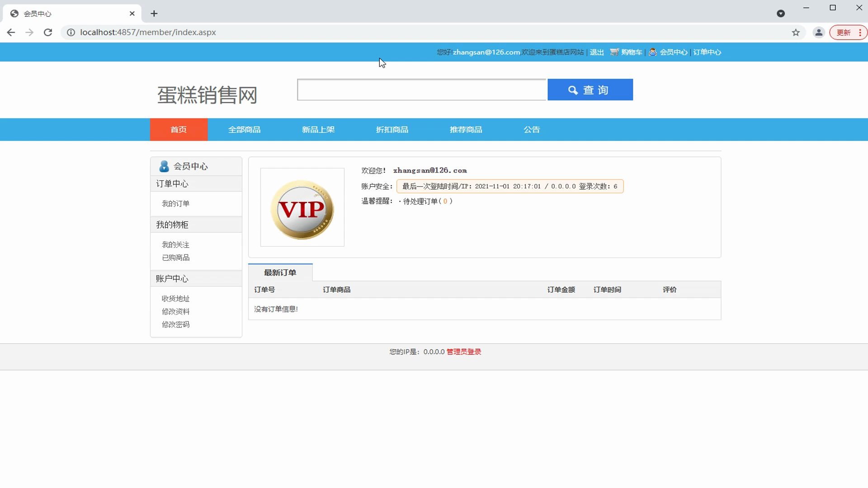This screenshot has height=488, width=868.
Task: Click the bookmark star in the address bar
Action: click(796, 32)
